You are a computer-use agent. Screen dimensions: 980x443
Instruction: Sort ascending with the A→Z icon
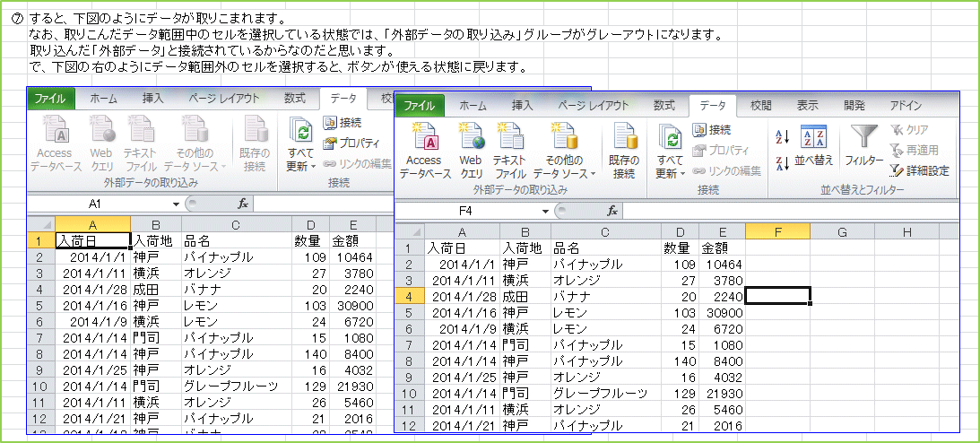[782, 136]
